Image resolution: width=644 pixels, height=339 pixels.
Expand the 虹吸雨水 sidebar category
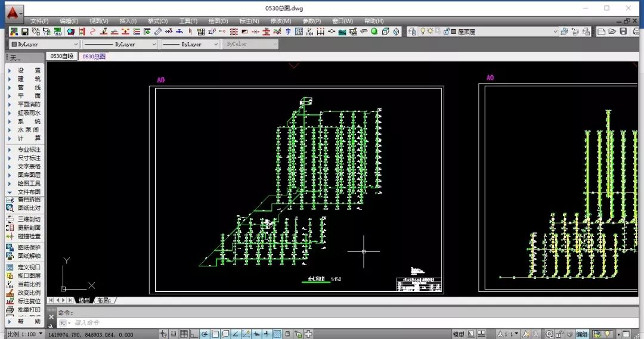coord(24,113)
